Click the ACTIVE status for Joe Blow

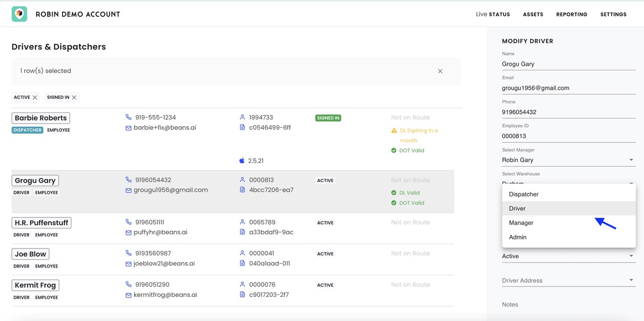tap(325, 254)
